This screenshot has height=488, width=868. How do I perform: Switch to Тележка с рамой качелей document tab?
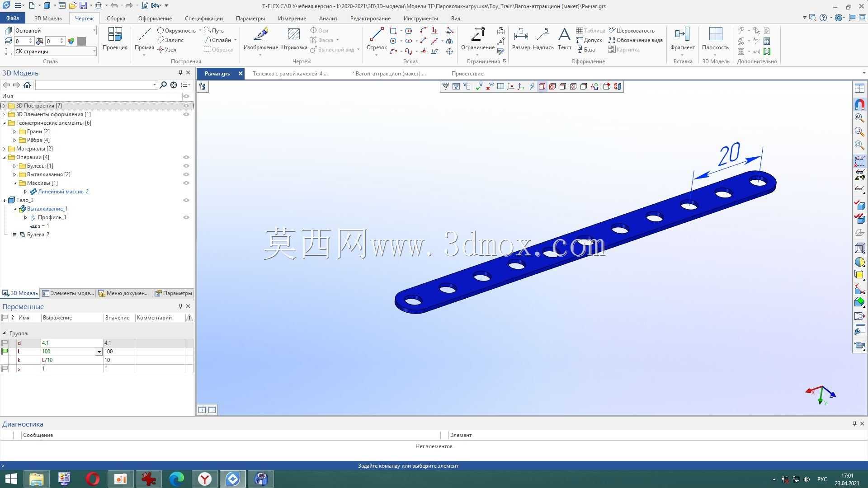[x=290, y=74]
